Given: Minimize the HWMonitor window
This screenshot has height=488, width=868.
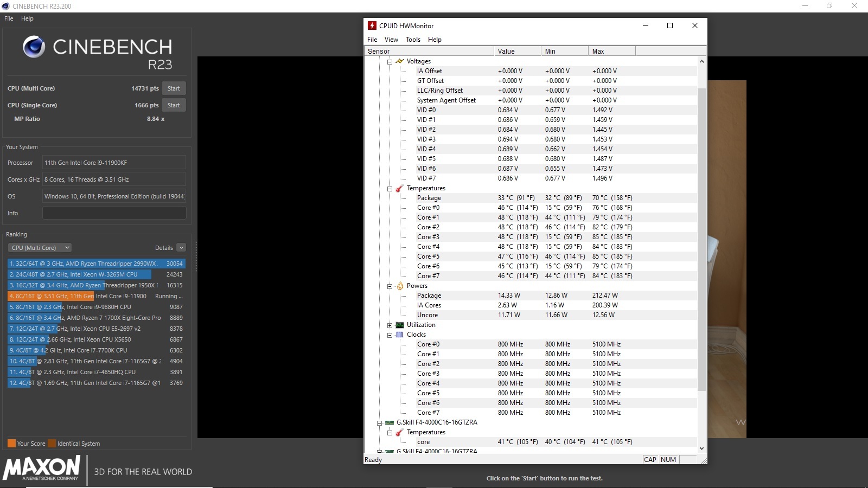Looking at the screenshot, I should point(646,25).
